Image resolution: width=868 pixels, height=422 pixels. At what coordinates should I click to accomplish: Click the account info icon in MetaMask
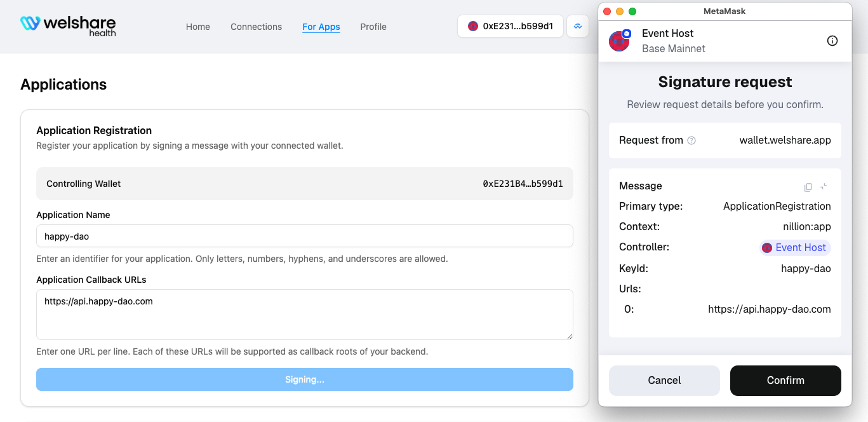coord(832,41)
